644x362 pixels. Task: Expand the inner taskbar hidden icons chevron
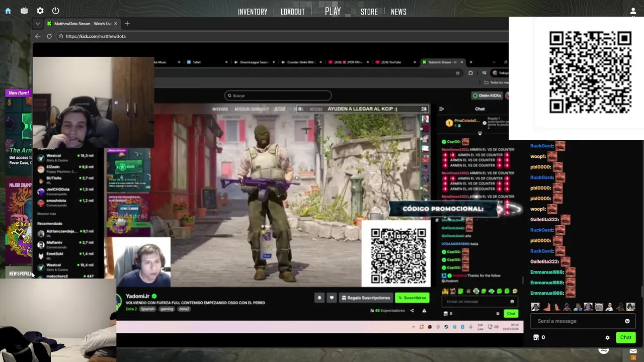pyautogui.click(x=414, y=327)
